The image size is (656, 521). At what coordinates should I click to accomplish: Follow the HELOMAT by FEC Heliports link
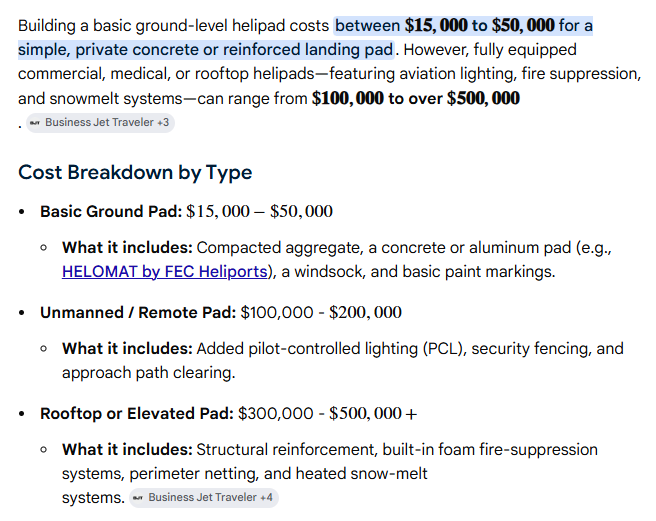pos(164,272)
